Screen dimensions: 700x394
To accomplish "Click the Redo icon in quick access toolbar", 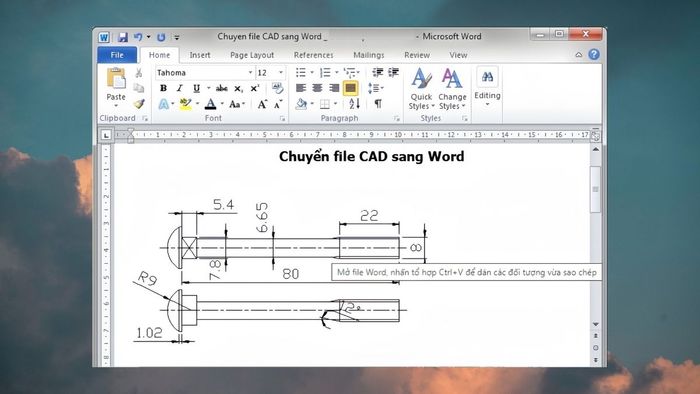I will 161,37.
